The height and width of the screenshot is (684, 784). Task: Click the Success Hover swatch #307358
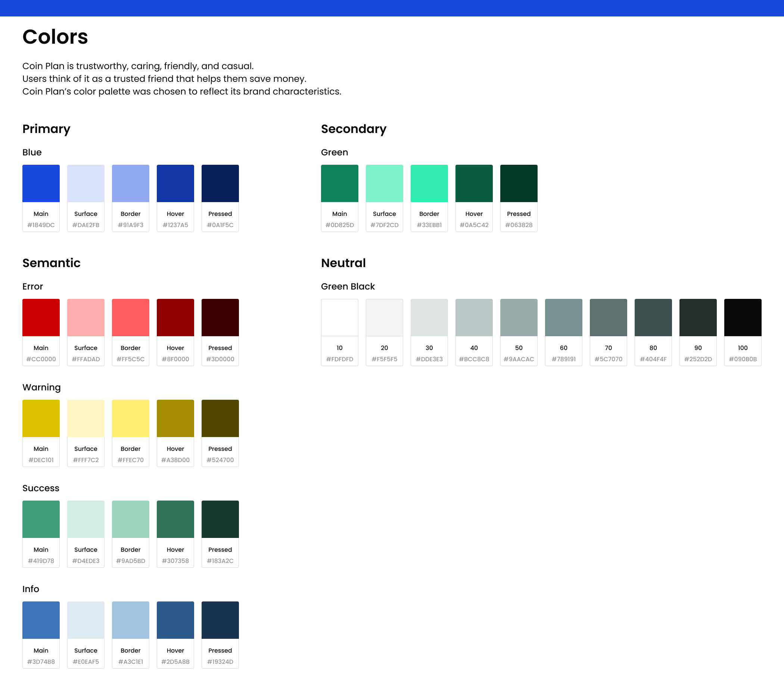click(175, 519)
